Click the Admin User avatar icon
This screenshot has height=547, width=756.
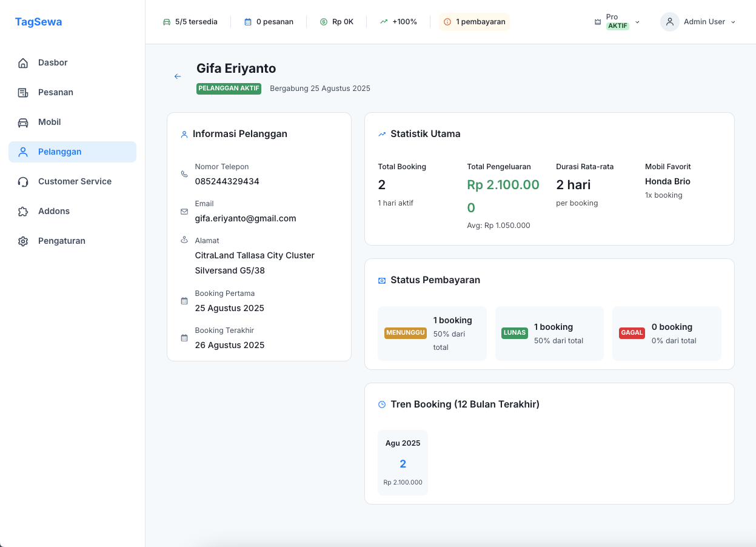pyautogui.click(x=669, y=22)
